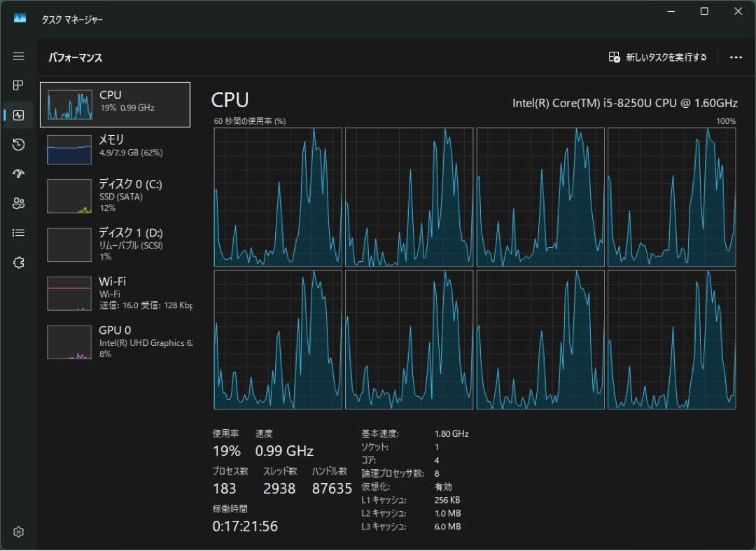Screen dimensions: 756x551
Task: Open the Startup apps page icon
Action: 19,174
